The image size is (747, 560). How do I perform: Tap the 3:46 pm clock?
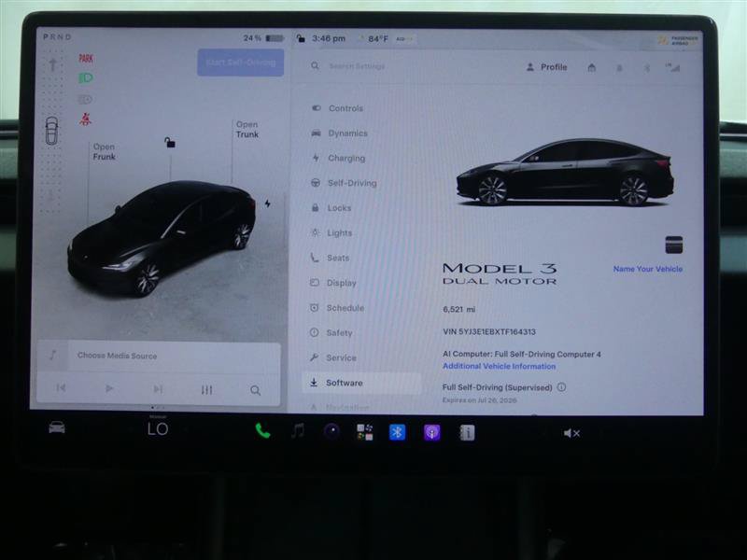coord(329,38)
